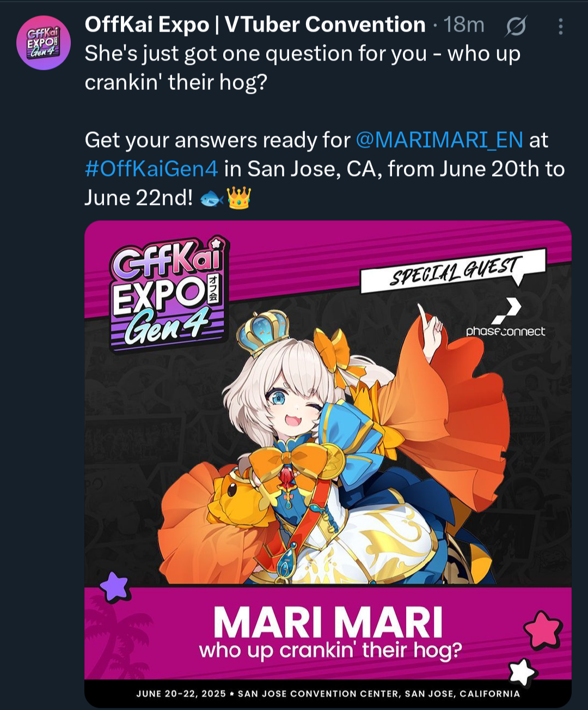Tap the purple star on the banner
Screen dimensions: 588x710
[x=114, y=587]
